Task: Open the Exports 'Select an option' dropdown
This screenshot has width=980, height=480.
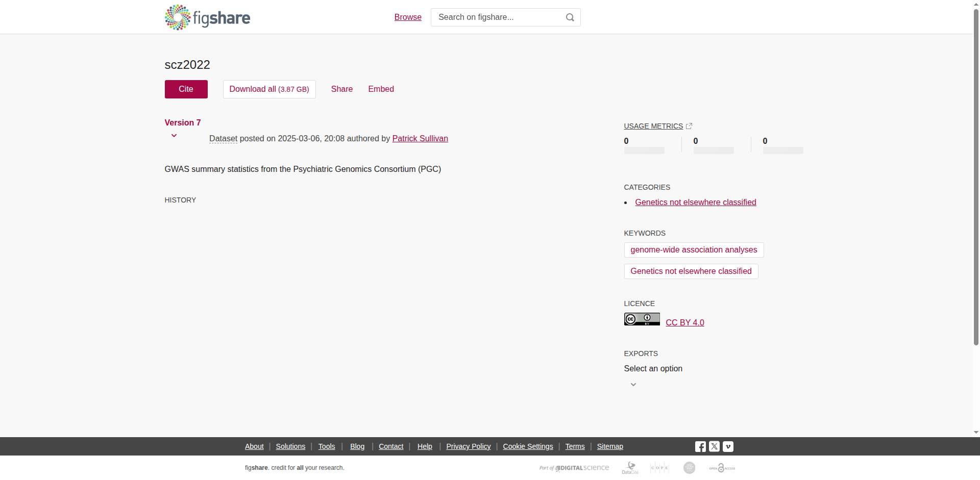Action: pos(653,369)
